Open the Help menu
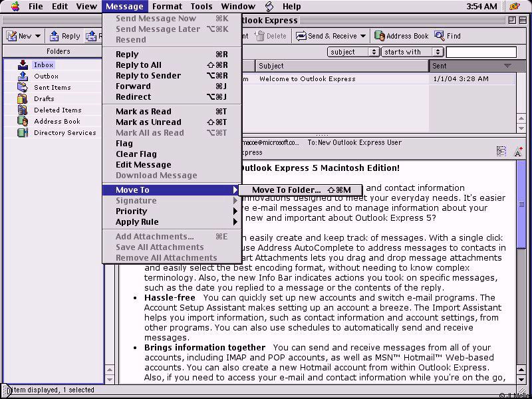The height and width of the screenshot is (399, 532). pyautogui.click(x=291, y=6)
